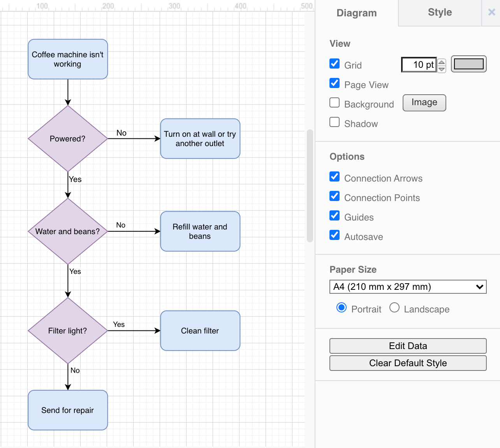Enable the Background checkbox
This screenshot has height=448, width=500.
pyautogui.click(x=335, y=103)
